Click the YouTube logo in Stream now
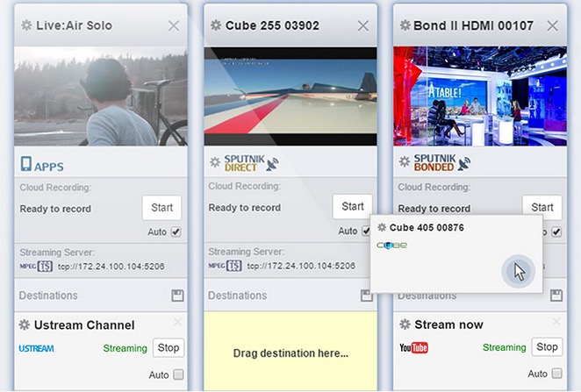Screen dimensions: 581x392 [413, 348]
